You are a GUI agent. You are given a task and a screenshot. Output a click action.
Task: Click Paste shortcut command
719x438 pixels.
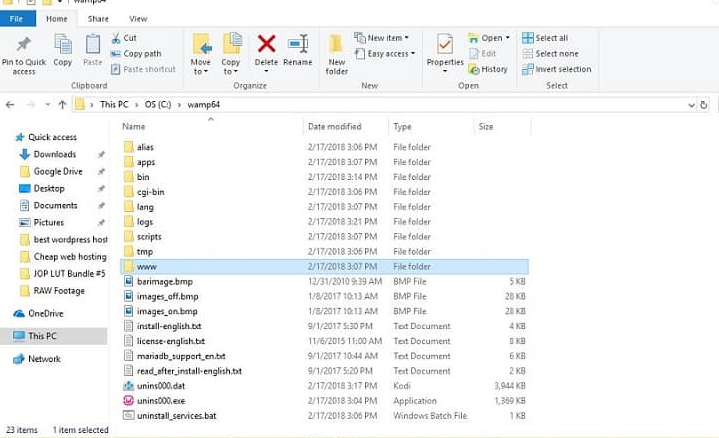[x=144, y=69]
